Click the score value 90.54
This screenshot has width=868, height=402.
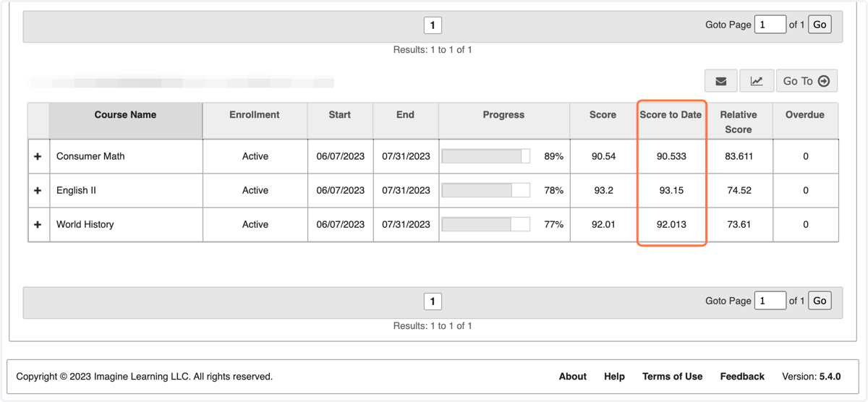[603, 156]
